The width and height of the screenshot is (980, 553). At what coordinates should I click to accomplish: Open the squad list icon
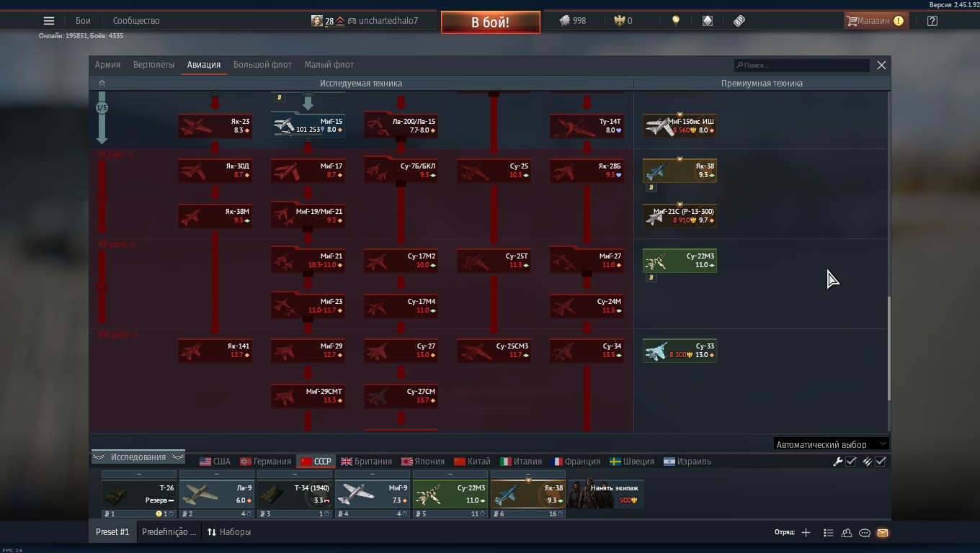click(x=828, y=533)
